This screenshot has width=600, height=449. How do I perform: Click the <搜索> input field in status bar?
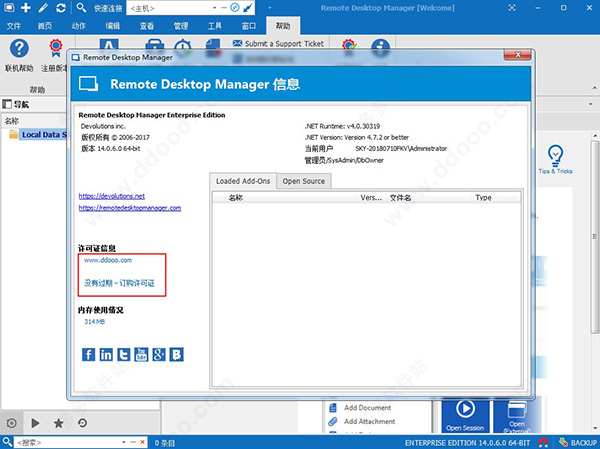tap(67, 442)
